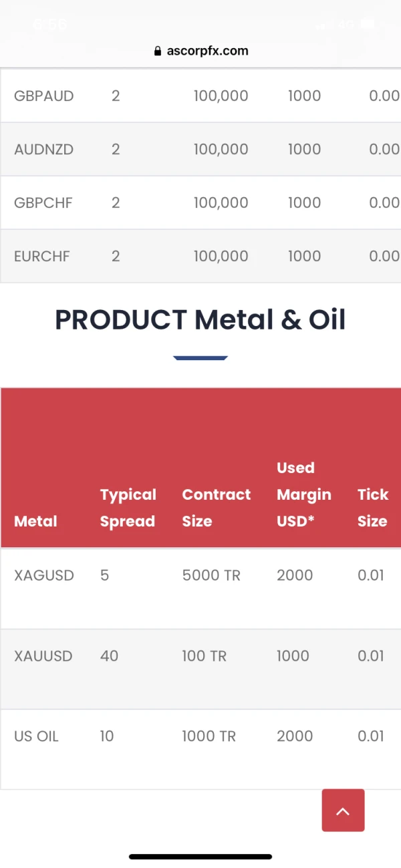Click the Tick Size column header
This screenshot has width=401, height=868.
click(x=372, y=508)
